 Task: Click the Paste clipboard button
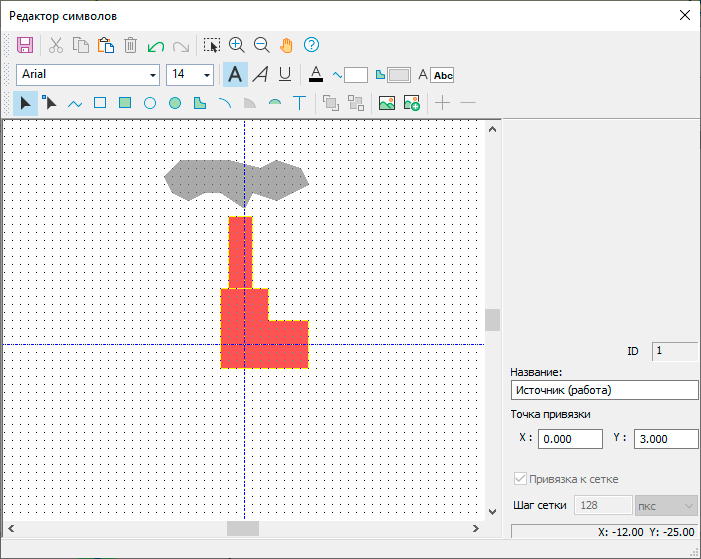click(105, 45)
